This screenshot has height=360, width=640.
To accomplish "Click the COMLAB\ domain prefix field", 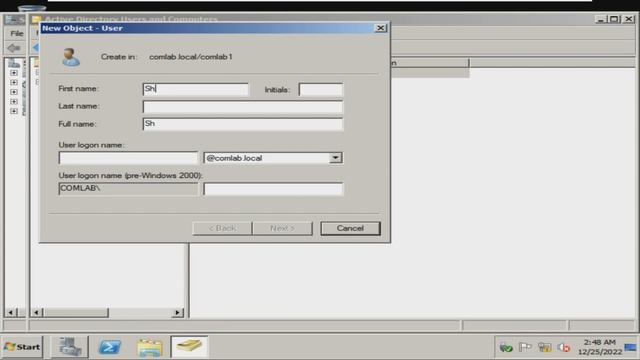I will [x=128, y=189].
